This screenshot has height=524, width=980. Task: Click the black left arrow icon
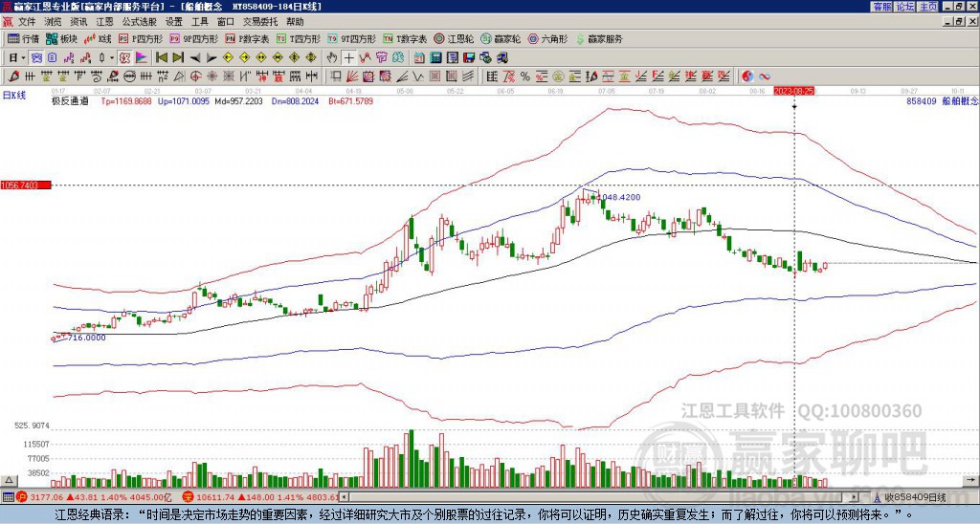pos(195,58)
